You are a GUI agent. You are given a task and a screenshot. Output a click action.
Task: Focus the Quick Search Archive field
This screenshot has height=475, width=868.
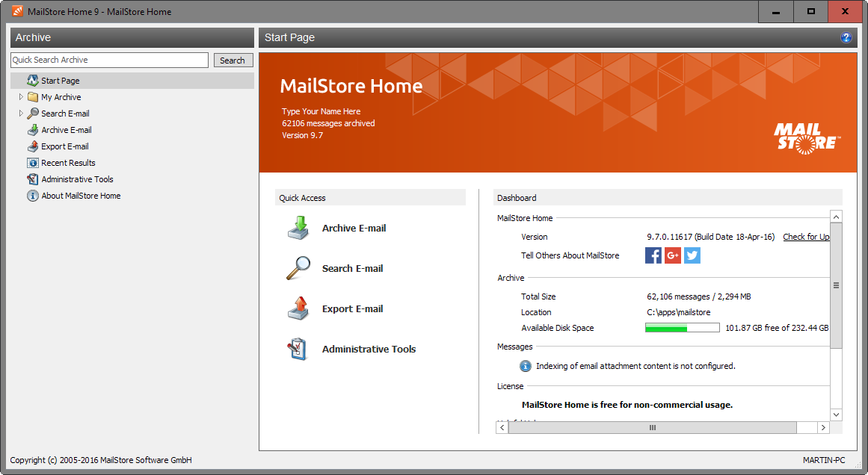point(110,60)
